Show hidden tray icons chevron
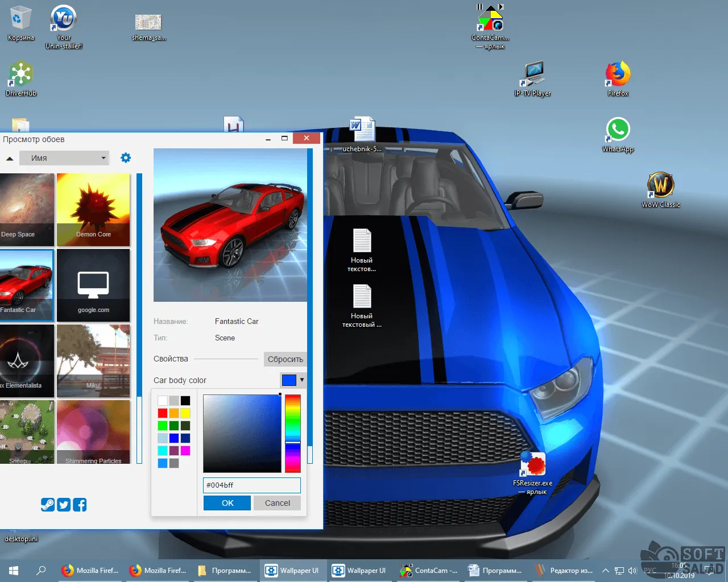728x582 pixels. 606,571
